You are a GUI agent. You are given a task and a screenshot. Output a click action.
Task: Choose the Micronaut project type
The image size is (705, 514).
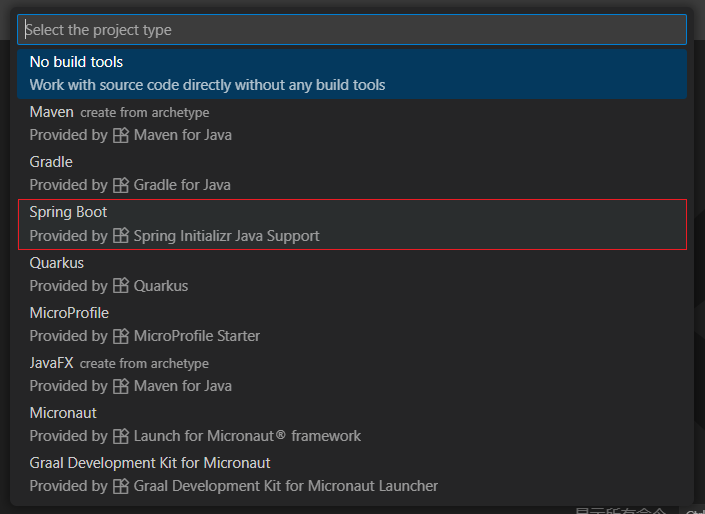(x=352, y=425)
